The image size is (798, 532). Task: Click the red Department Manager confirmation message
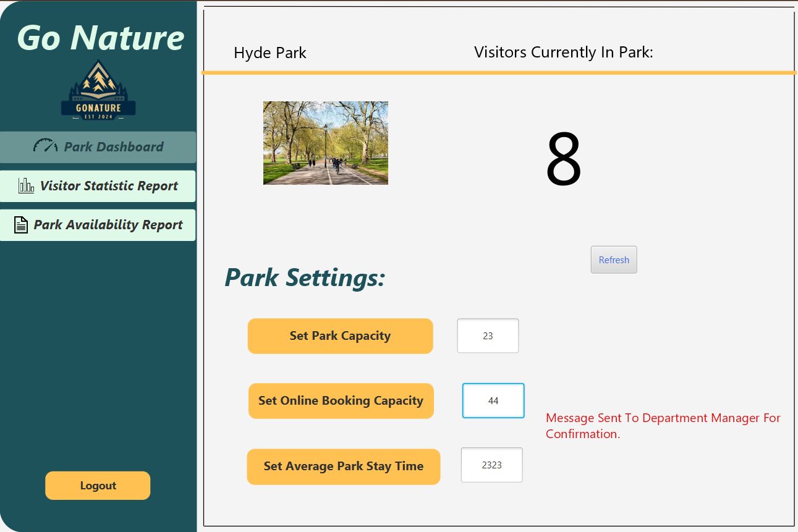(x=663, y=426)
